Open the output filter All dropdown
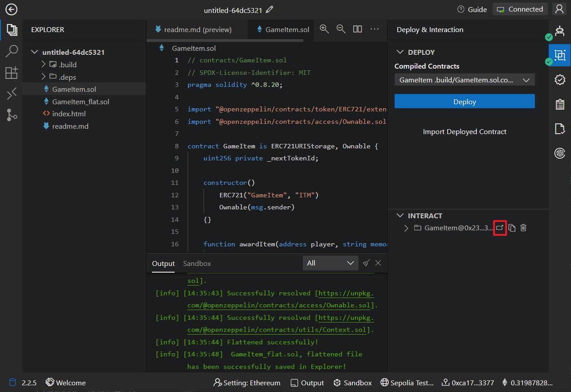The image size is (571, 392). click(x=330, y=263)
